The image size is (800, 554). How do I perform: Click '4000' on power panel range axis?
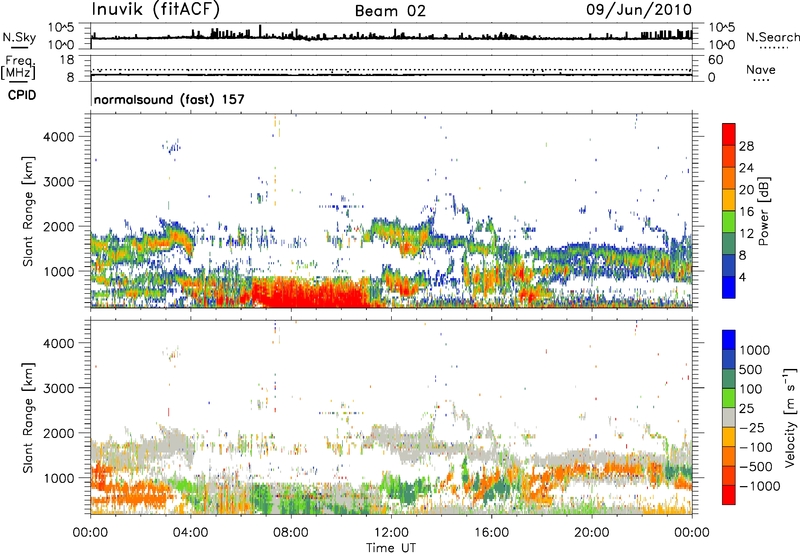coord(59,137)
